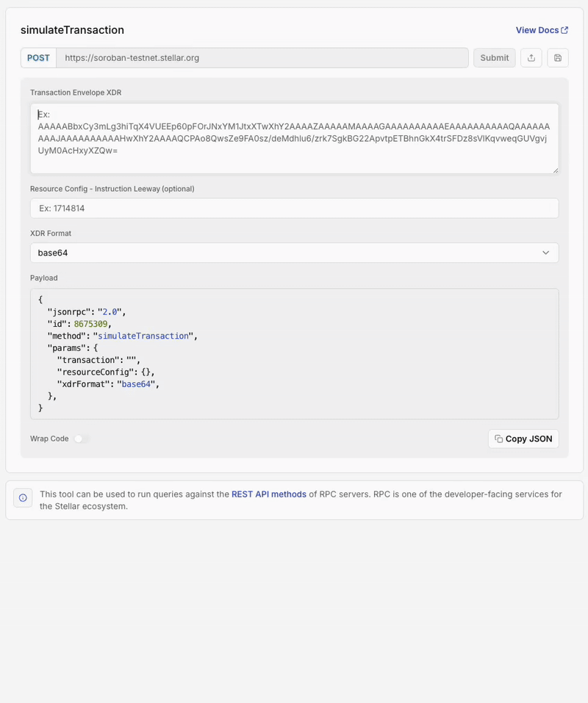Screen dimensions: 588x703
Task: Enable code wrapping for the payload
Action: pyautogui.click(x=81, y=439)
